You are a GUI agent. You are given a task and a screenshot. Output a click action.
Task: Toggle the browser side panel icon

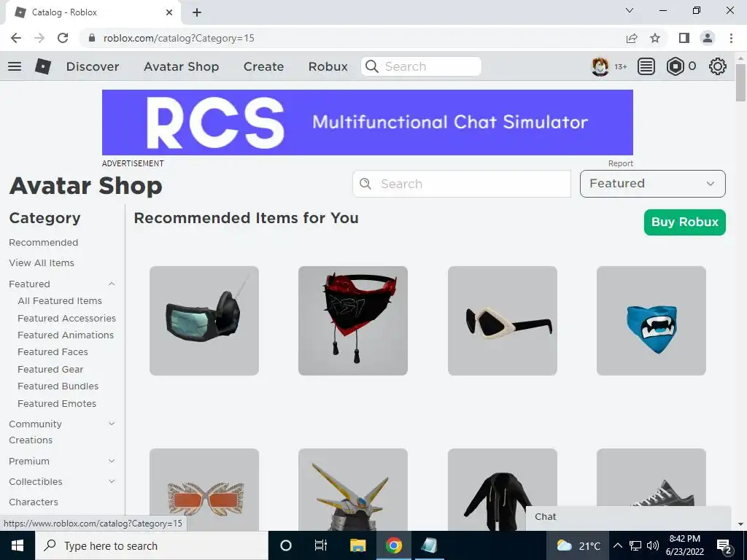pos(684,38)
